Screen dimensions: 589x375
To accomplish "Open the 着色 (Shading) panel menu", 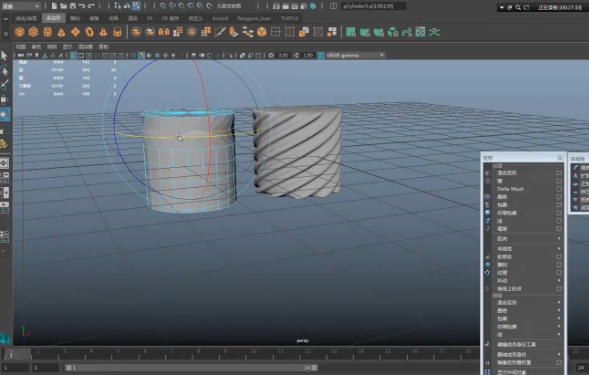I will click(36, 47).
